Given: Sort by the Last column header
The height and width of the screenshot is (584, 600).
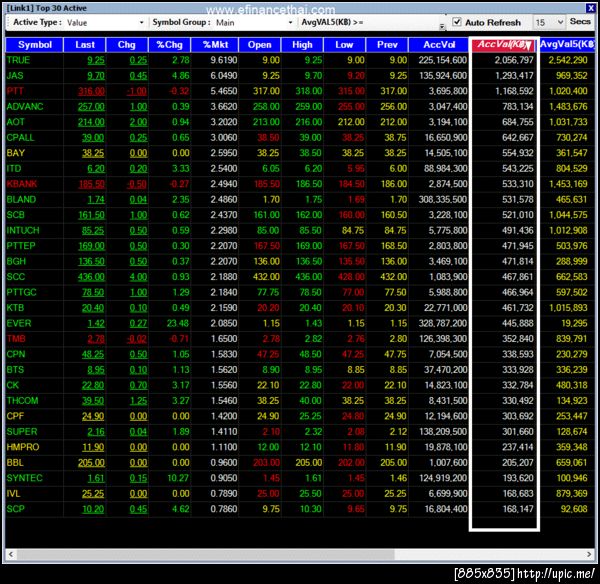Looking at the screenshot, I should (85, 45).
